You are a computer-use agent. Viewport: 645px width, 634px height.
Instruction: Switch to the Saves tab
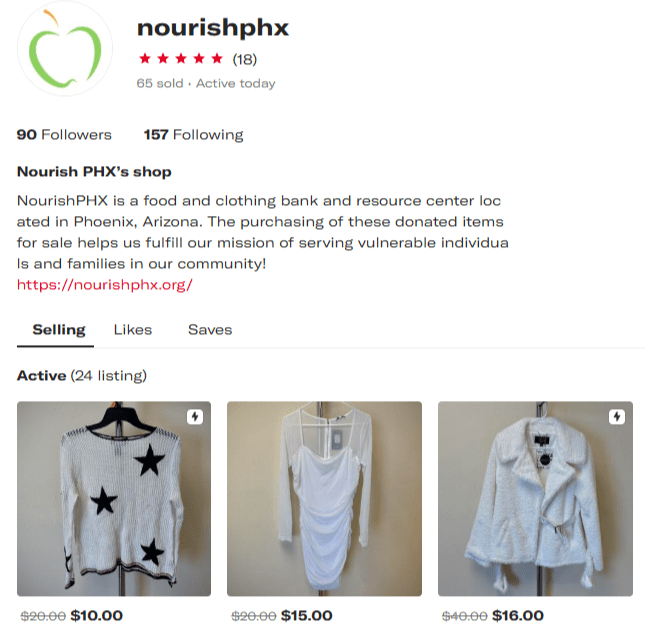coord(210,330)
